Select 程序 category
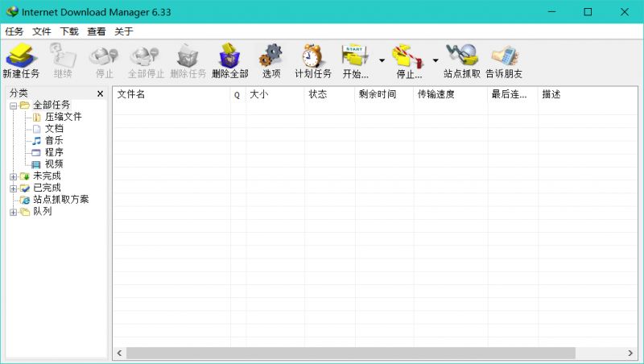 [x=54, y=152]
